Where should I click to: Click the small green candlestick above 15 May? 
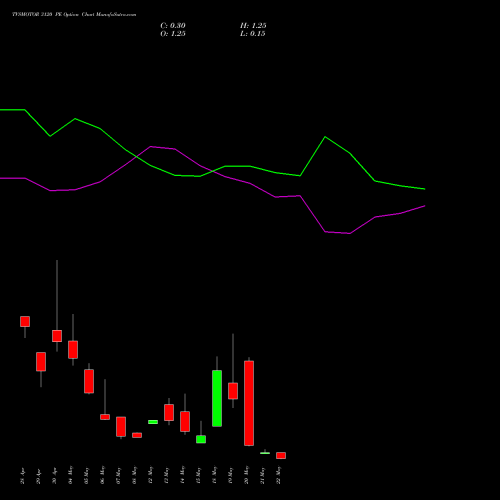tap(201, 439)
